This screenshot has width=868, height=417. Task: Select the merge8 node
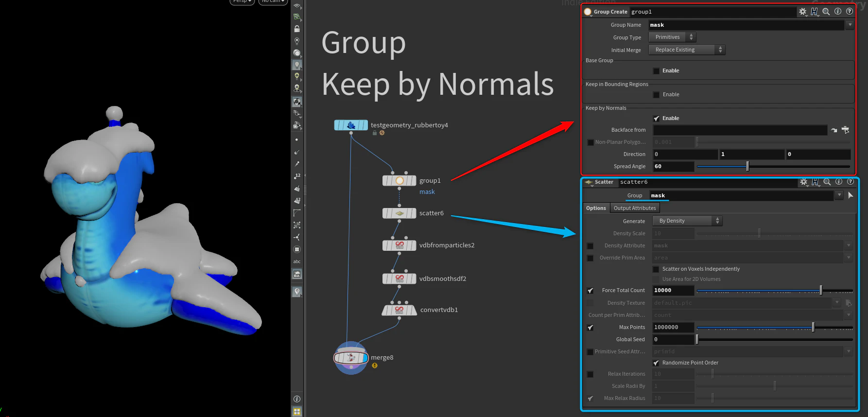pos(351,358)
